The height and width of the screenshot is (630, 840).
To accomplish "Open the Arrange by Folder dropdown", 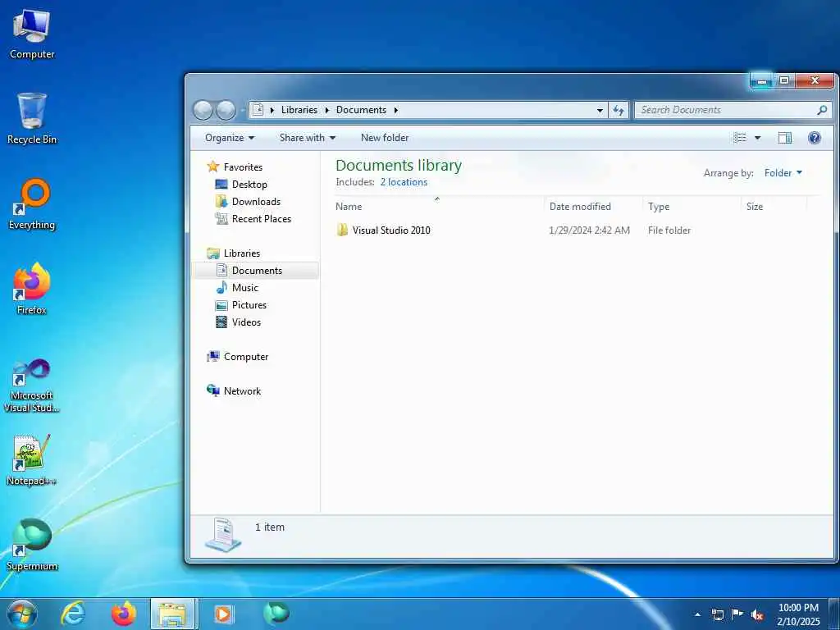I will click(783, 173).
